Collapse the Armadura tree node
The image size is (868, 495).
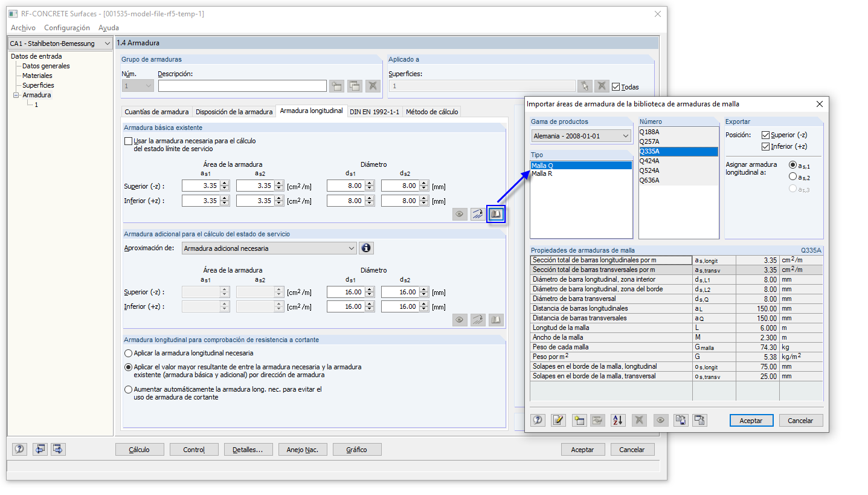click(x=16, y=95)
